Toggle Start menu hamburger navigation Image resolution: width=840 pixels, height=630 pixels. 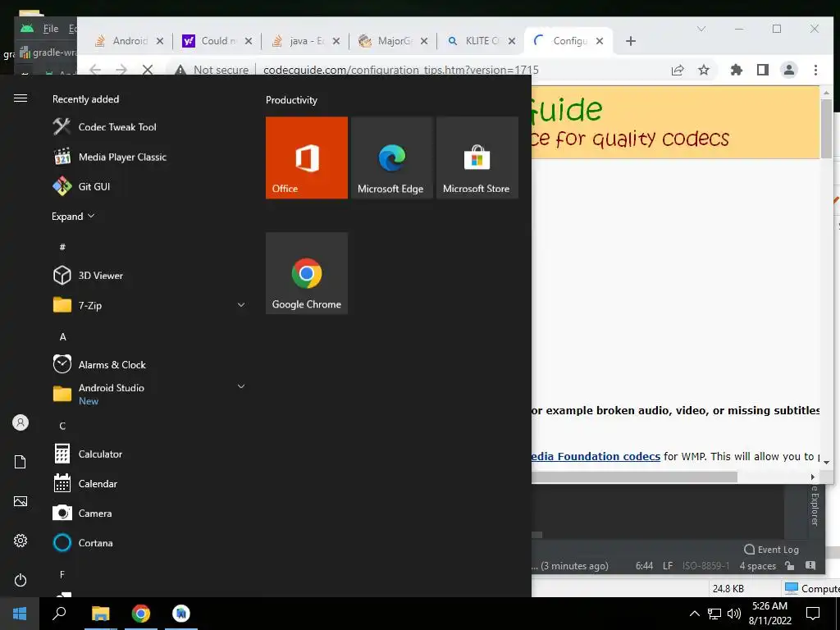point(21,98)
